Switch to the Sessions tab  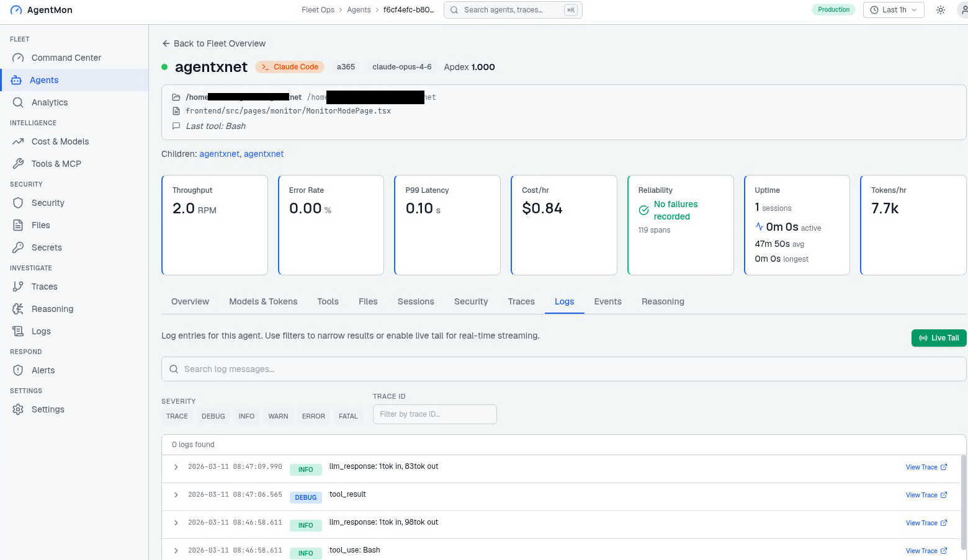[x=416, y=301]
